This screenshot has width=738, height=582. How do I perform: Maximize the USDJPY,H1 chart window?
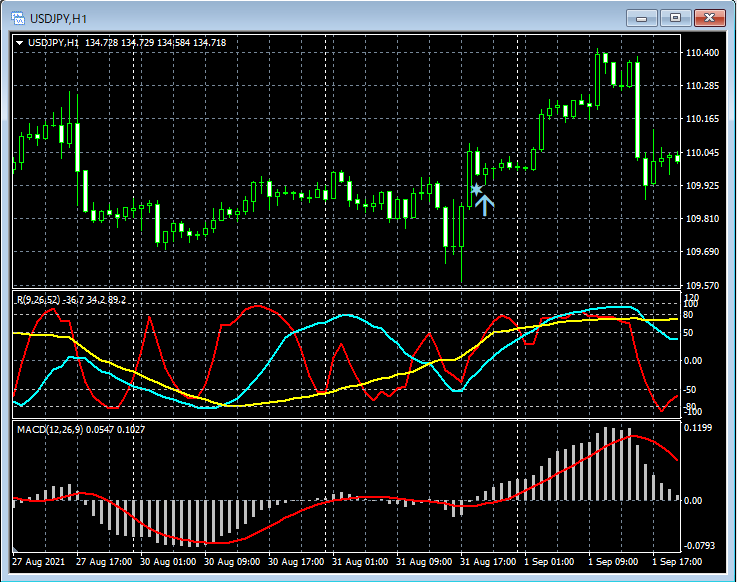pyautogui.click(x=676, y=18)
